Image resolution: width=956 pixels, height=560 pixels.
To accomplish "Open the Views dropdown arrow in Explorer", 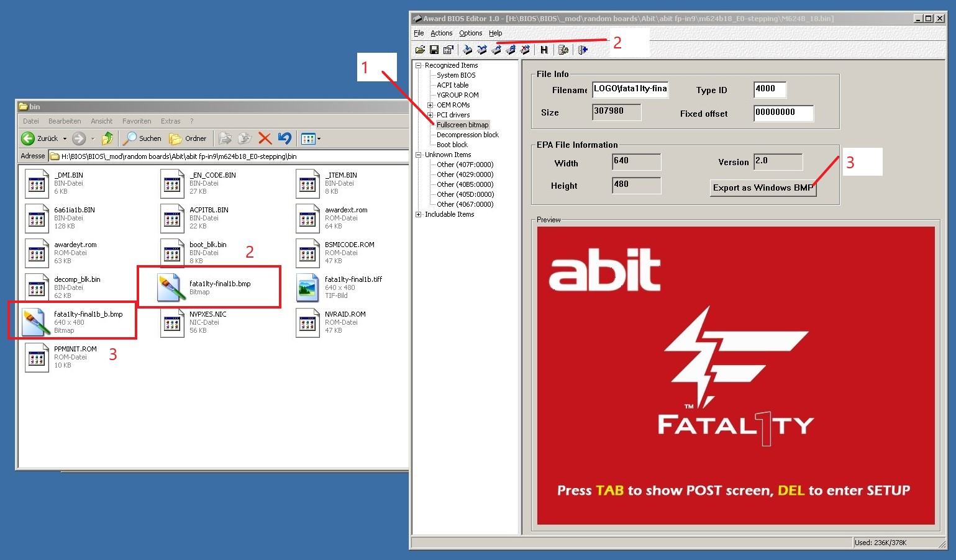I will (x=319, y=138).
